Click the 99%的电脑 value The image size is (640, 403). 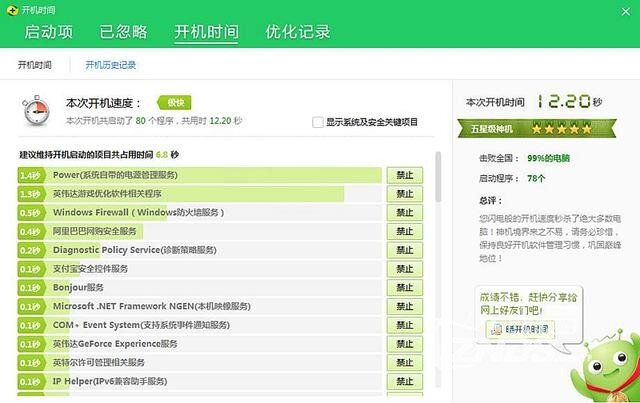point(548,158)
